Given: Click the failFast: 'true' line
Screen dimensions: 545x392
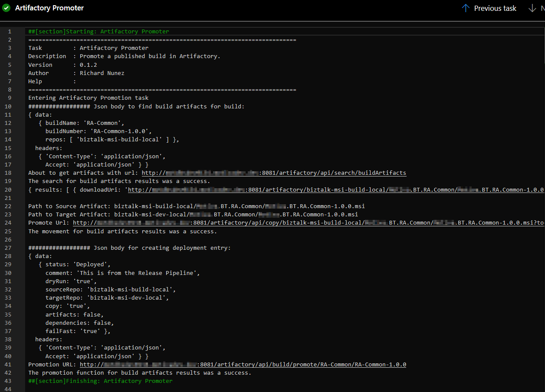Looking at the screenshot, I should coord(78,331).
